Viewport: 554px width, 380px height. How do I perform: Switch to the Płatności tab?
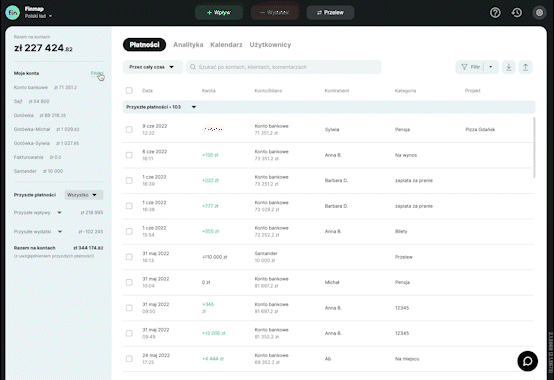pos(144,45)
